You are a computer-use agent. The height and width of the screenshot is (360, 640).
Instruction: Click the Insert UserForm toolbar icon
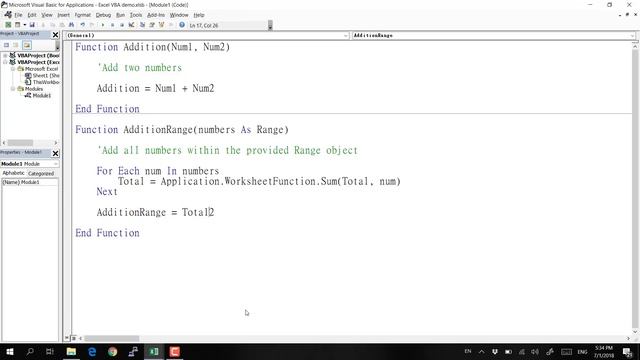(x=18, y=25)
